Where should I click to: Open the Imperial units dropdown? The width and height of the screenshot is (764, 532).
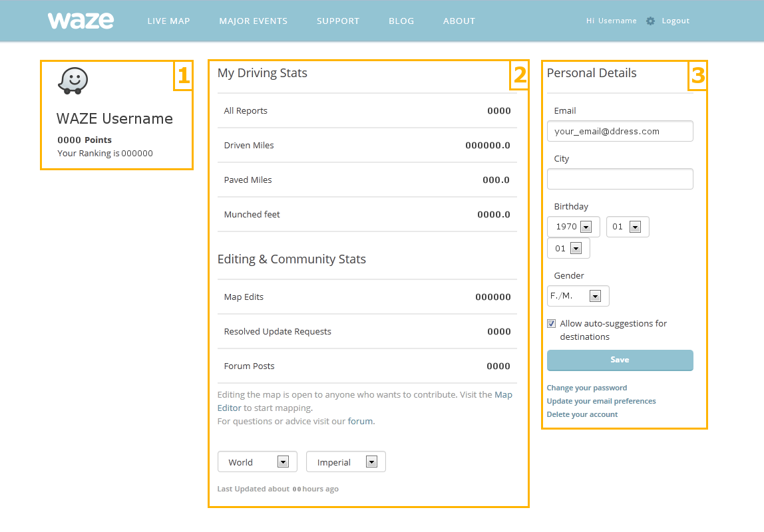pos(345,462)
